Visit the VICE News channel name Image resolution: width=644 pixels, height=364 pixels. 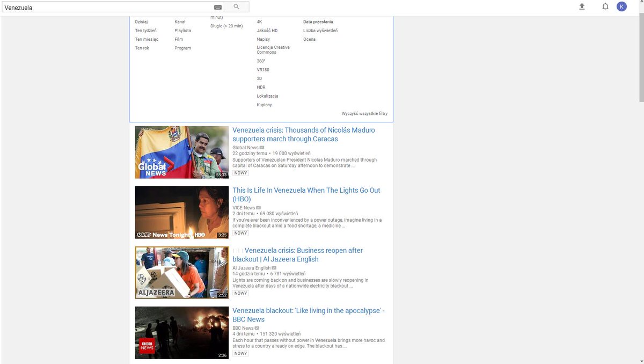[x=244, y=208]
